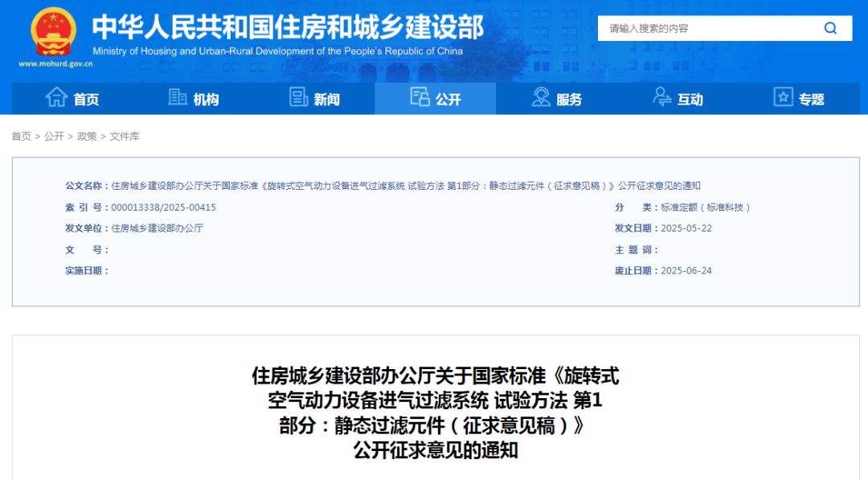Click the 实施日期 field label
The height and width of the screenshot is (480, 868).
tap(87, 271)
